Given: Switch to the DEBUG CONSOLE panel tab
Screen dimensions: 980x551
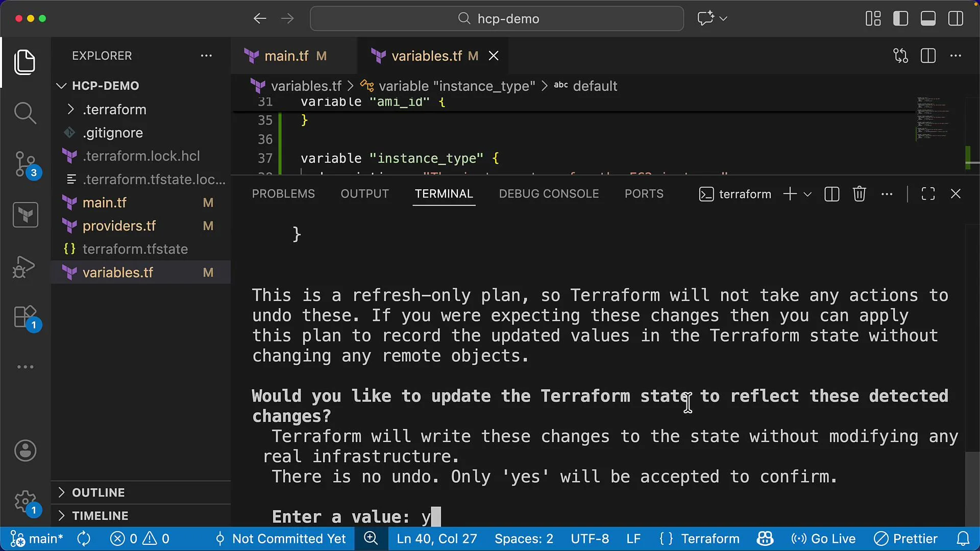Looking at the screenshot, I should 549,194.
